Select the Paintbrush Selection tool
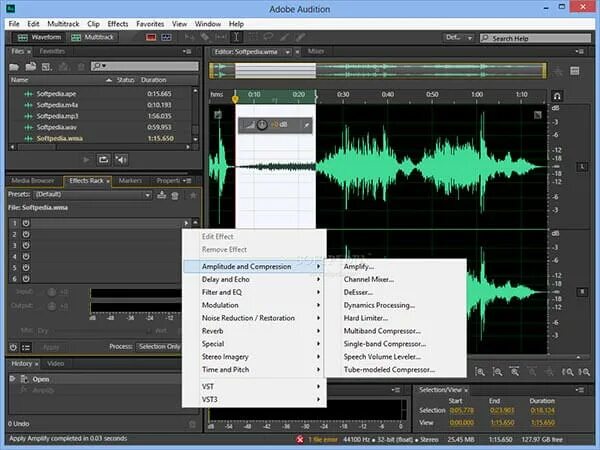This screenshot has height=450, width=600. (284, 37)
